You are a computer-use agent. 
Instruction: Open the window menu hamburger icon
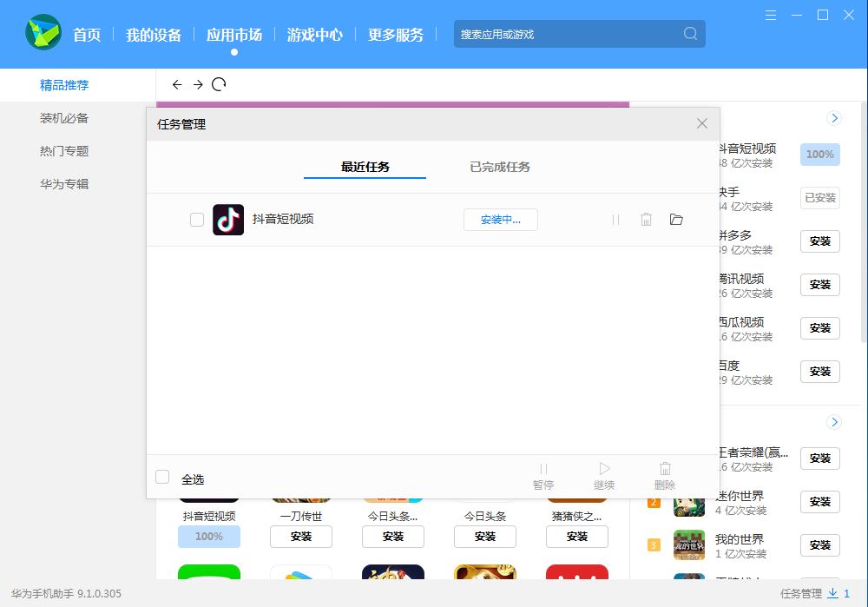[x=772, y=15]
